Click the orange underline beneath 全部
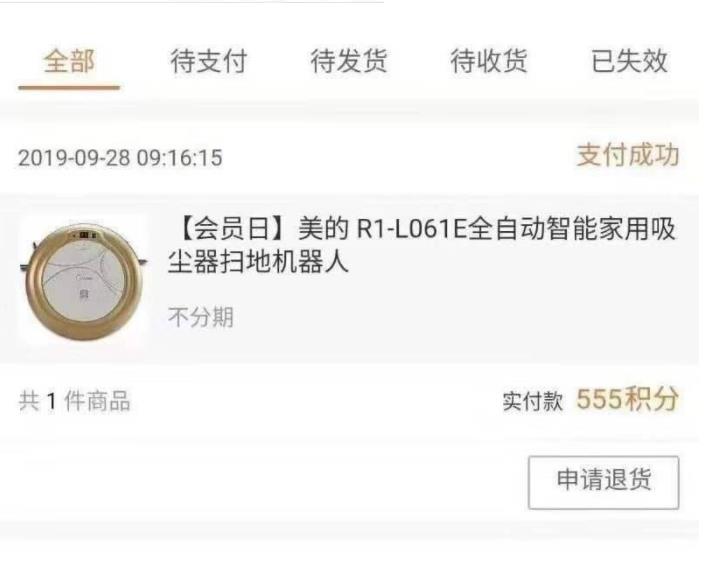The height and width of the screenshot is (573, 705). 69,88
